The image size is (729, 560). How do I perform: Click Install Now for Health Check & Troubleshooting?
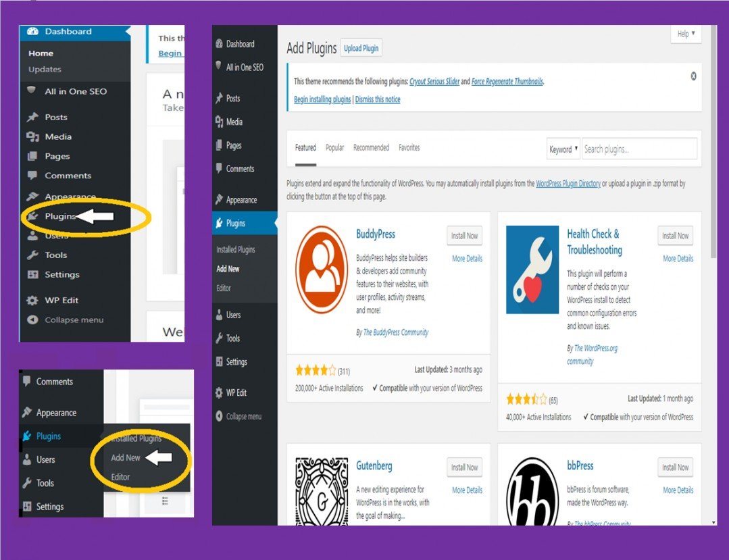coord(675,236)
